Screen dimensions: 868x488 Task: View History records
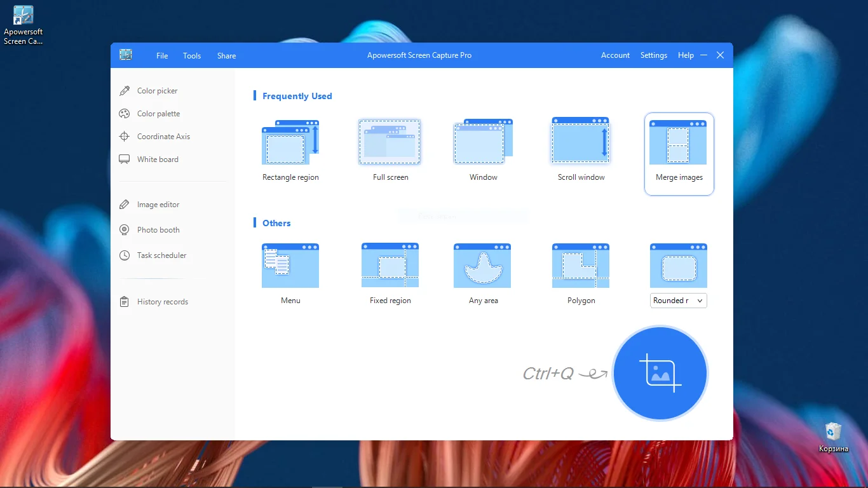[154, 302]
